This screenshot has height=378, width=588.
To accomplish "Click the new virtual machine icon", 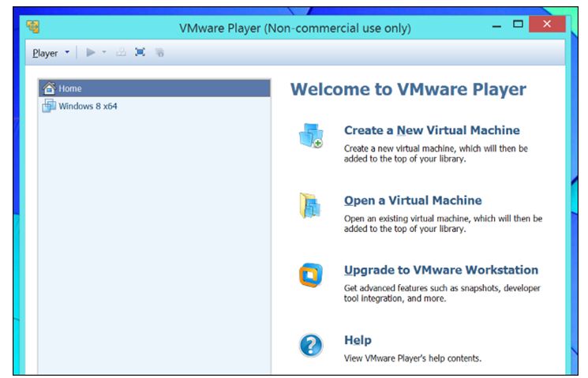I will tap(311, 136).
